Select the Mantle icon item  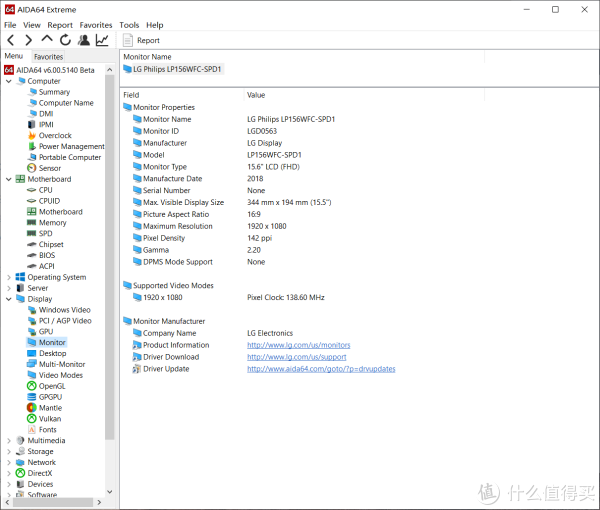click(x=32, y=408)
